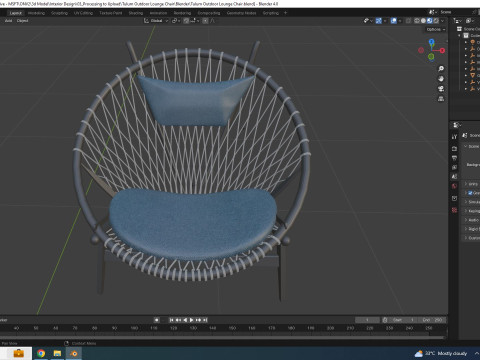
Task: Switch viewport to wireframe shading
Action: coord(417,21)
